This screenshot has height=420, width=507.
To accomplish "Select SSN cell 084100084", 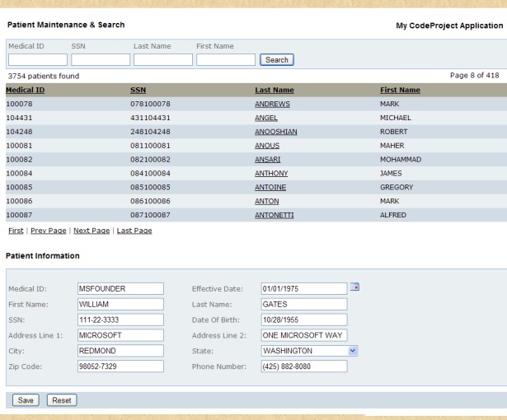I will (150, 174).
